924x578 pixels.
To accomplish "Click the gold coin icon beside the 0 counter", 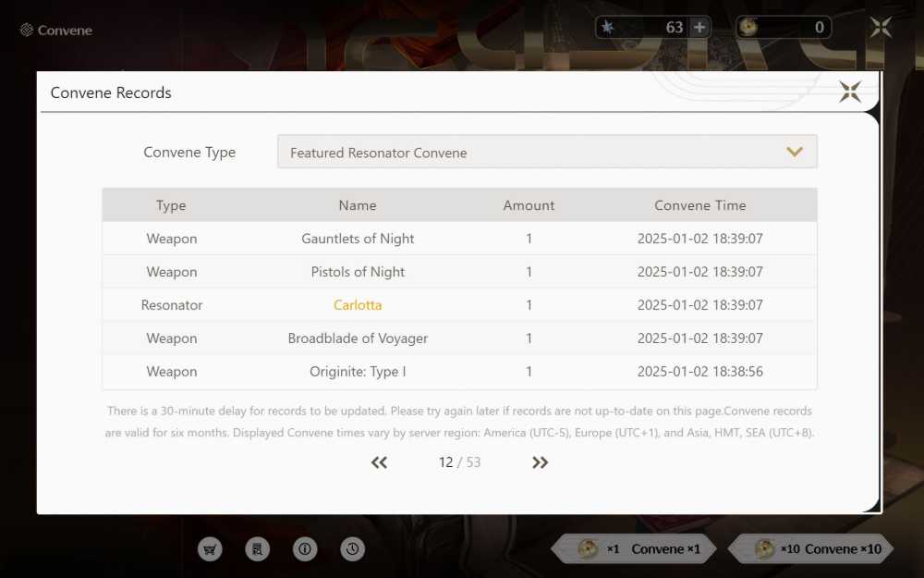I will 748,27.
